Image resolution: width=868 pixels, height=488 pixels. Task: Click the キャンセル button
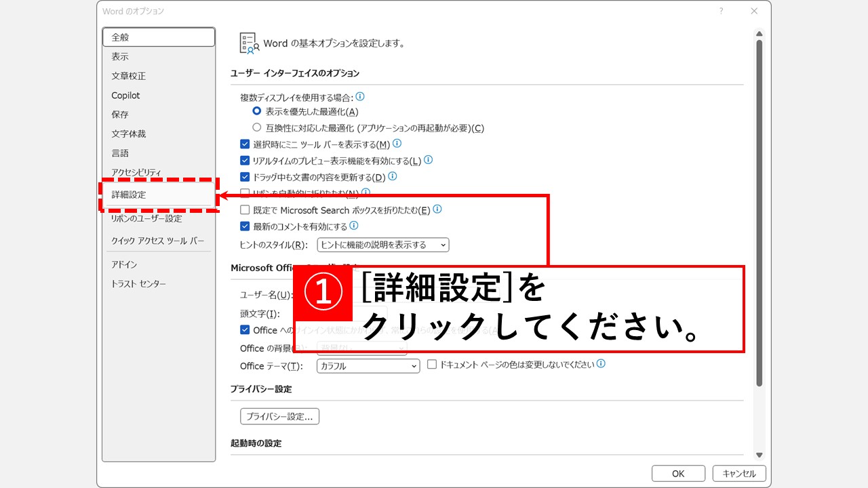tap(739, 474)
